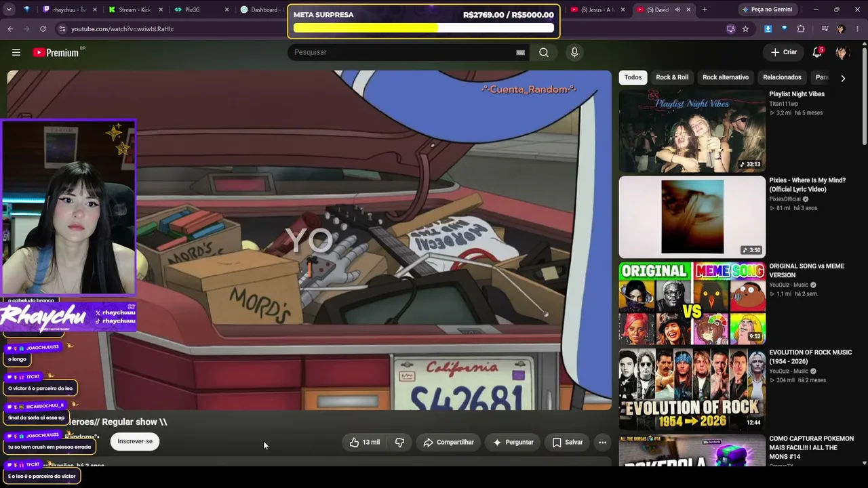Switch to the PixGG tab
Viewport: 868px width, 488px height.
click(x=200, y=9)
